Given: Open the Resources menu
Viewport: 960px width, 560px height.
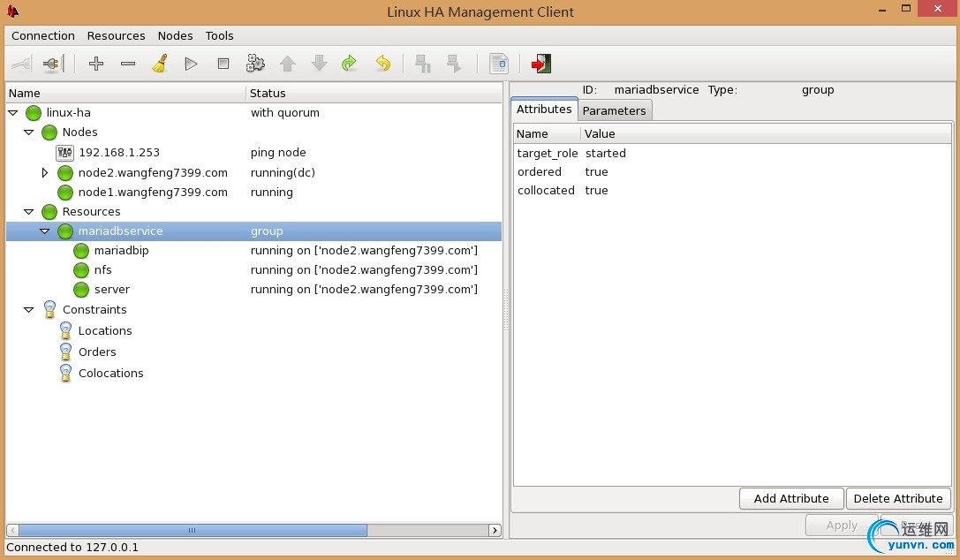Looking at the screenshot, I should 116,36.
